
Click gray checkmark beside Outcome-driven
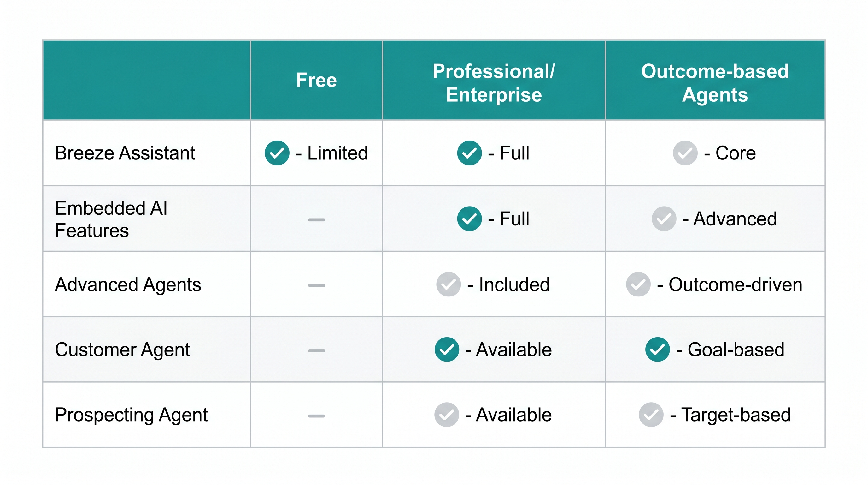[x=638, y=284]
